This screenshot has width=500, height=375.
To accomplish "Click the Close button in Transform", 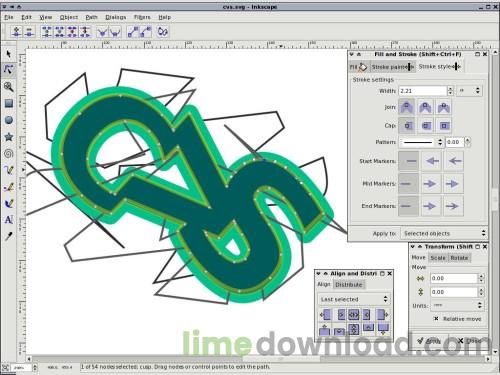I will click(469, 341).
